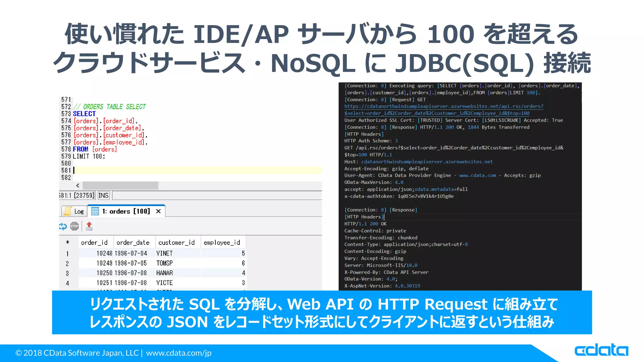Click the red arrow export icon

(89, 226)
